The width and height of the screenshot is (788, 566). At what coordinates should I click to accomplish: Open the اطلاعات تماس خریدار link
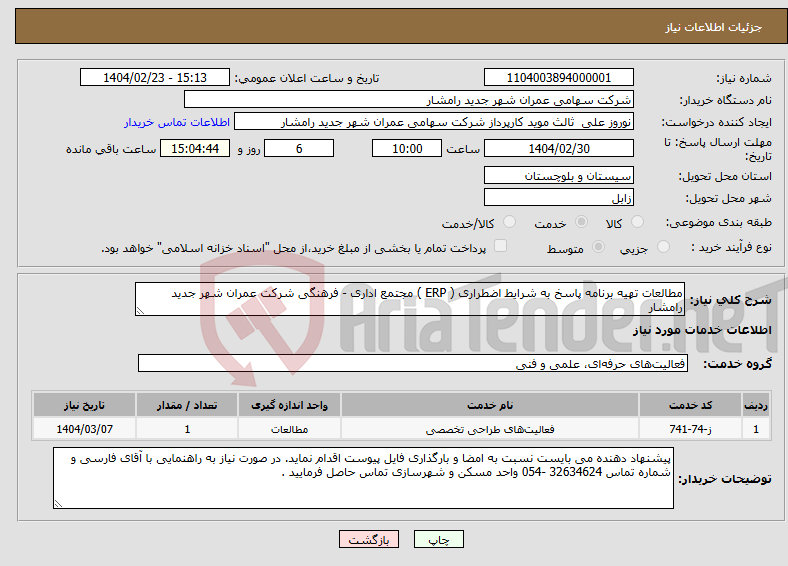[177, 122]
